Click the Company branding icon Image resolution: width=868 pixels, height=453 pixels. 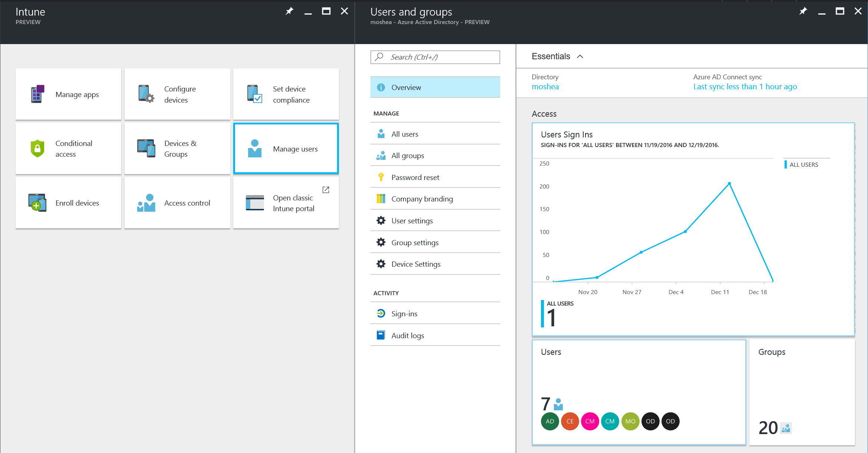point(381,199)
